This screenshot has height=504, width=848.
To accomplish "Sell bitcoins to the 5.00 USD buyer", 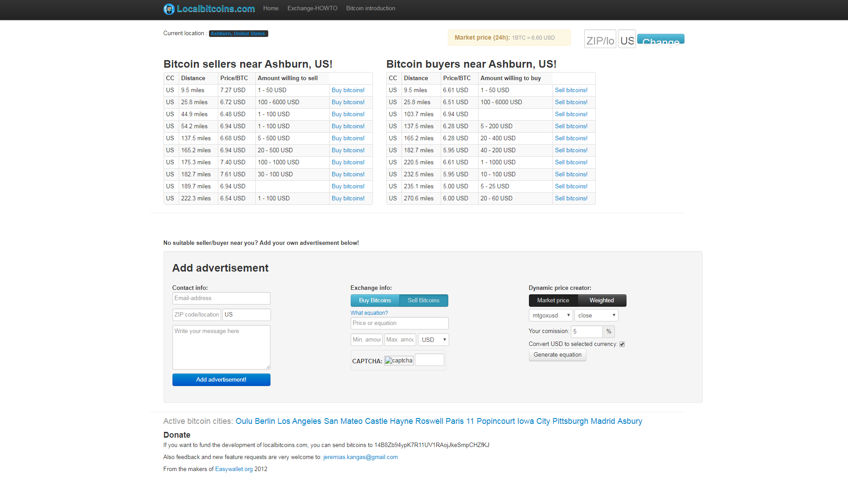I will (x=571, y=187).
